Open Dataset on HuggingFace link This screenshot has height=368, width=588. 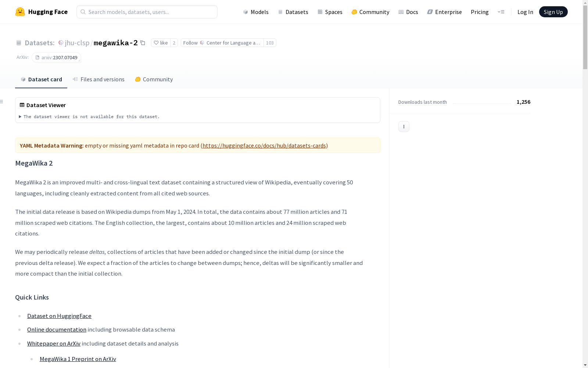[x=59, y=316]
